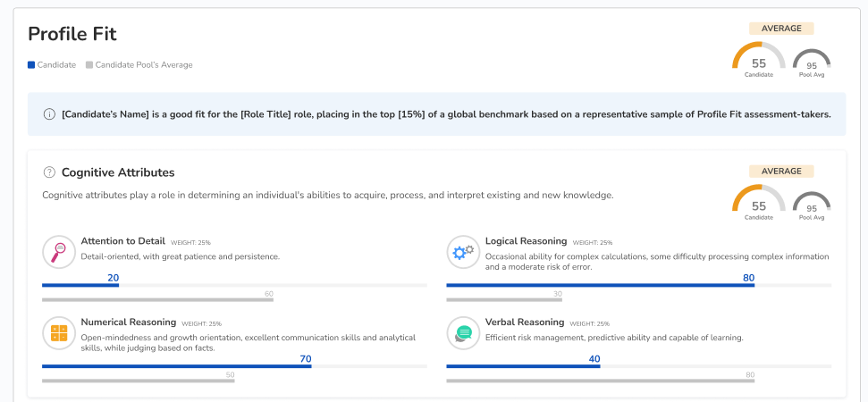Screen dimensions: 868x402
Task: Click the Numerical Reasoning calculator icon
Action: [59, 333]
